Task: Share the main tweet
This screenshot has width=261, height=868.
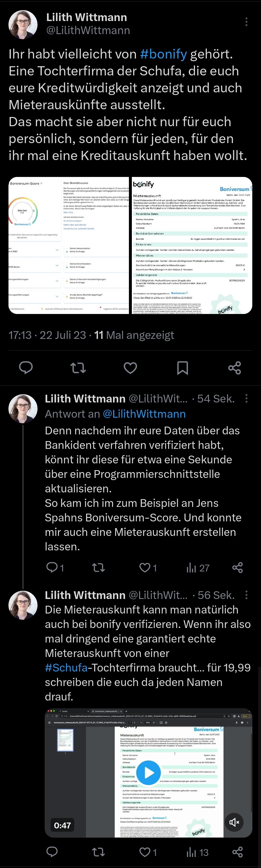Action: point(235,368)
